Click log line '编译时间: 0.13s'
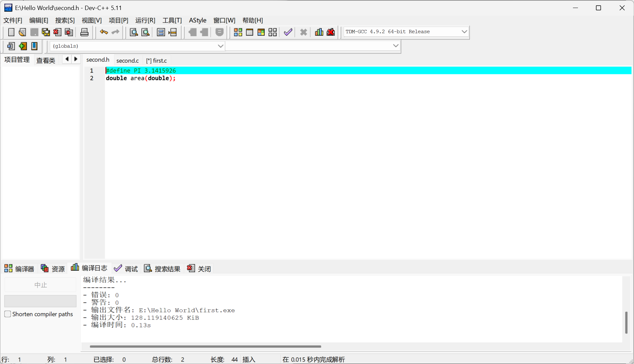This screenshot has height=364, width=634. (117, 325)
